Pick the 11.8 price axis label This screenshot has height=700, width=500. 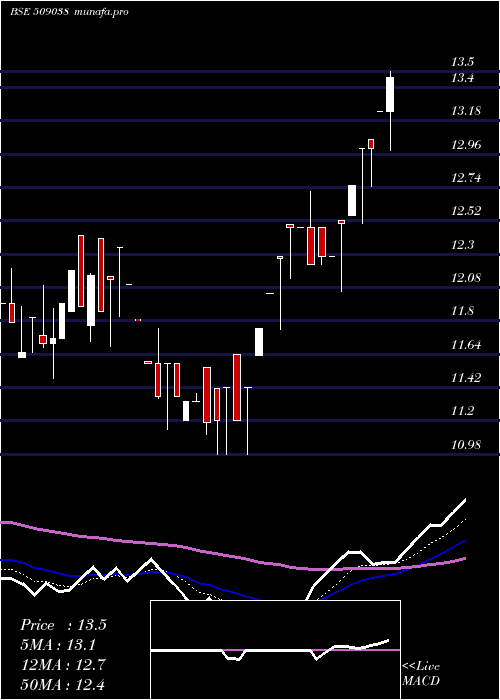pos(462,311)
